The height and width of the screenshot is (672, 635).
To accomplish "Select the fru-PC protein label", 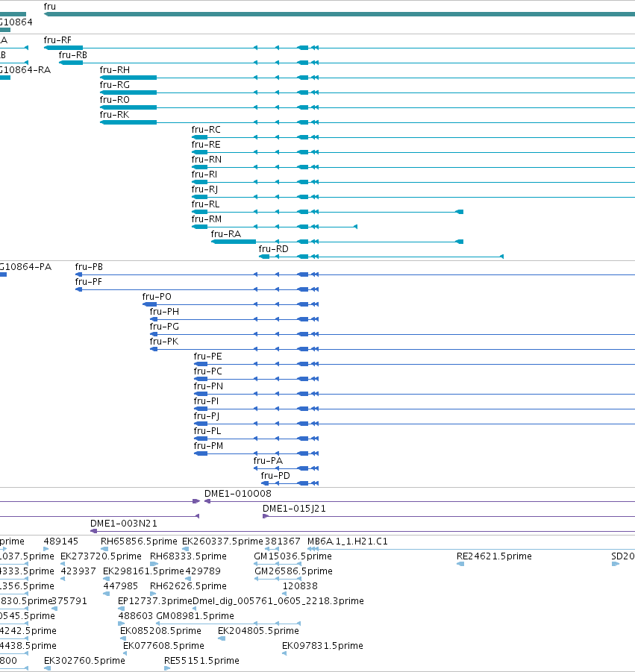I will pyautogui.click(x=208, y=371).
